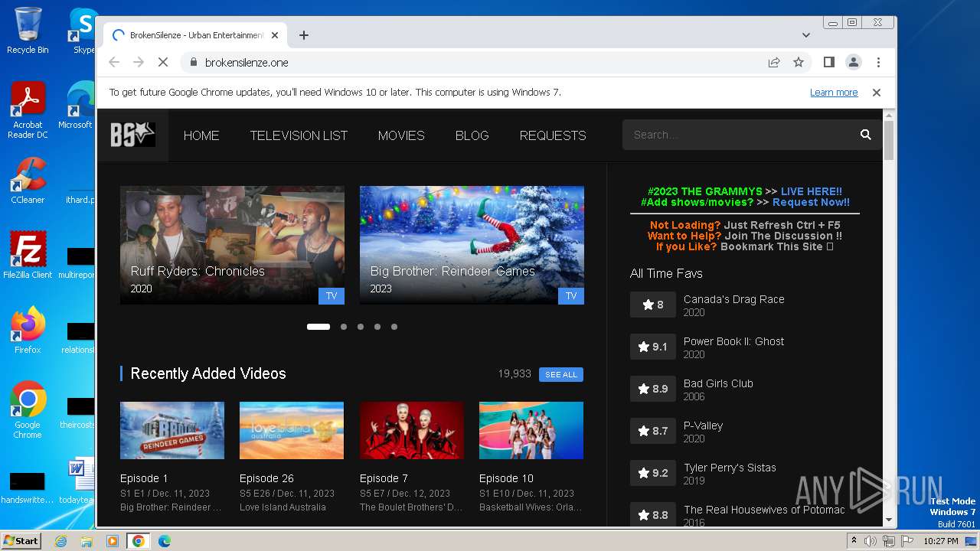Open Firefox desktop shortcut

click(28, 331)
